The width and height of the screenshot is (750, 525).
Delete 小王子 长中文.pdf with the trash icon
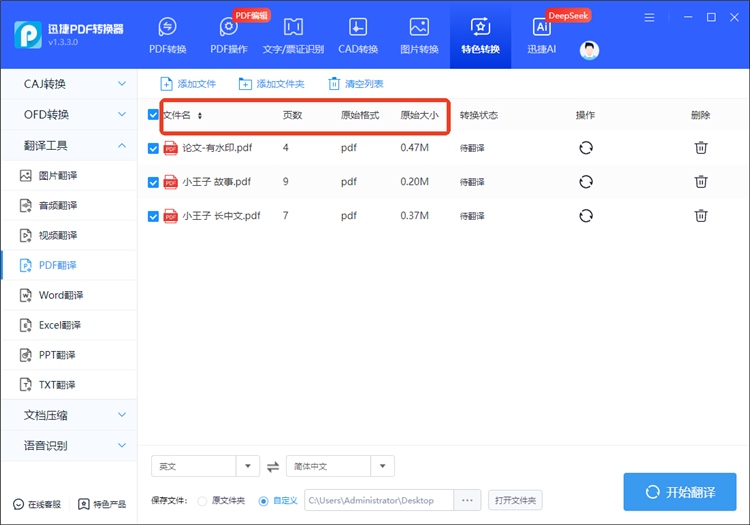coord(701,215)
